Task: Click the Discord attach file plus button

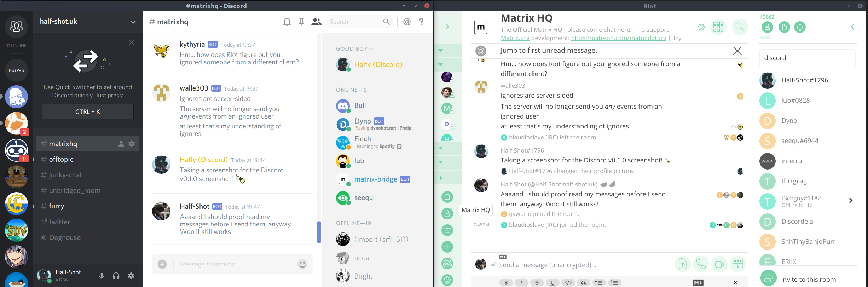Action: [x=162, y=264]
